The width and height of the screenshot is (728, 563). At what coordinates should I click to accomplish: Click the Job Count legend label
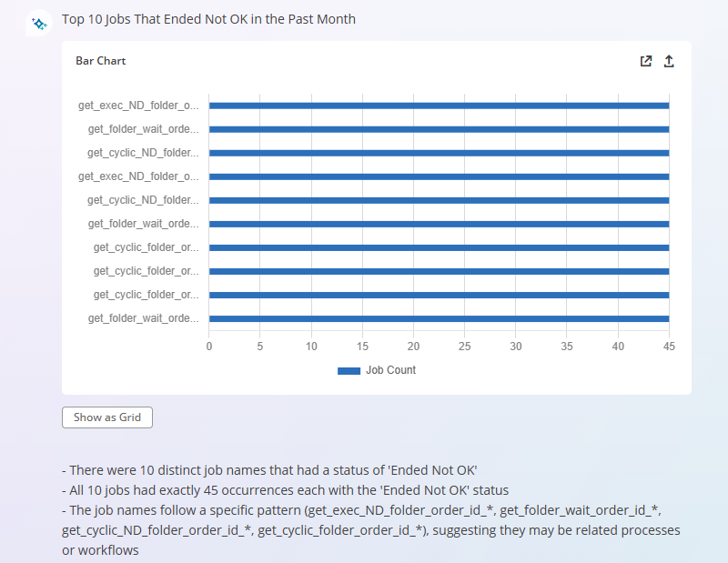click(x=390, y=371)
